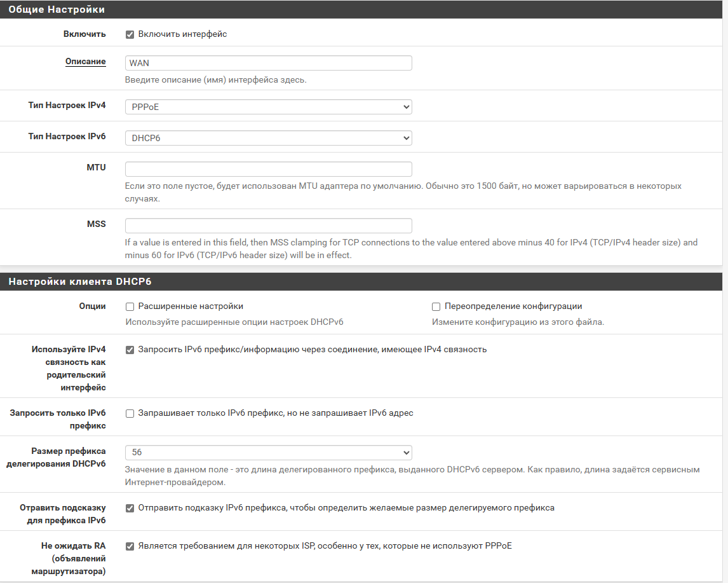Uncheck Запросить IPv6 префикс через IPv4 связность
Viewport: 728px width, 583px height.
[x=130, y=350]
